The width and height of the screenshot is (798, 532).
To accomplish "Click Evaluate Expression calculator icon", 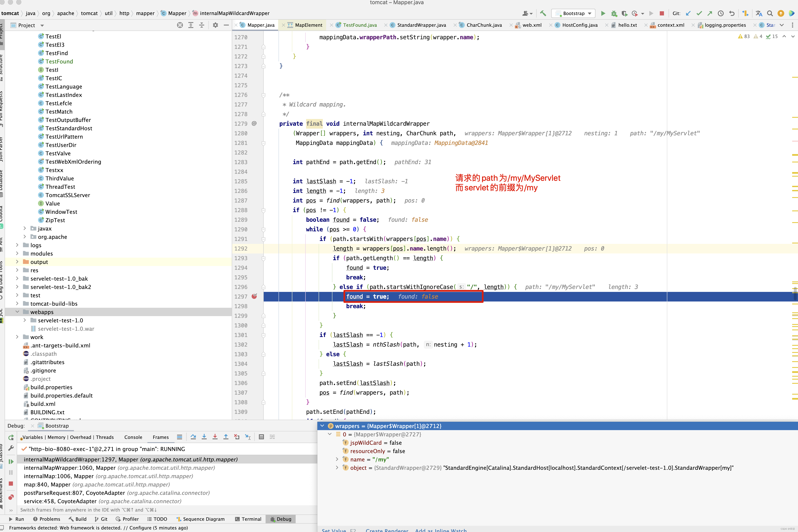I will tap(261, 437).
